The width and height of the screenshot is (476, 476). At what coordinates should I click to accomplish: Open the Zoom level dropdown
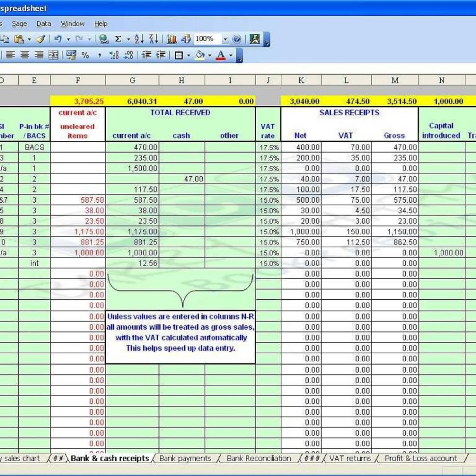coord(225,39)
